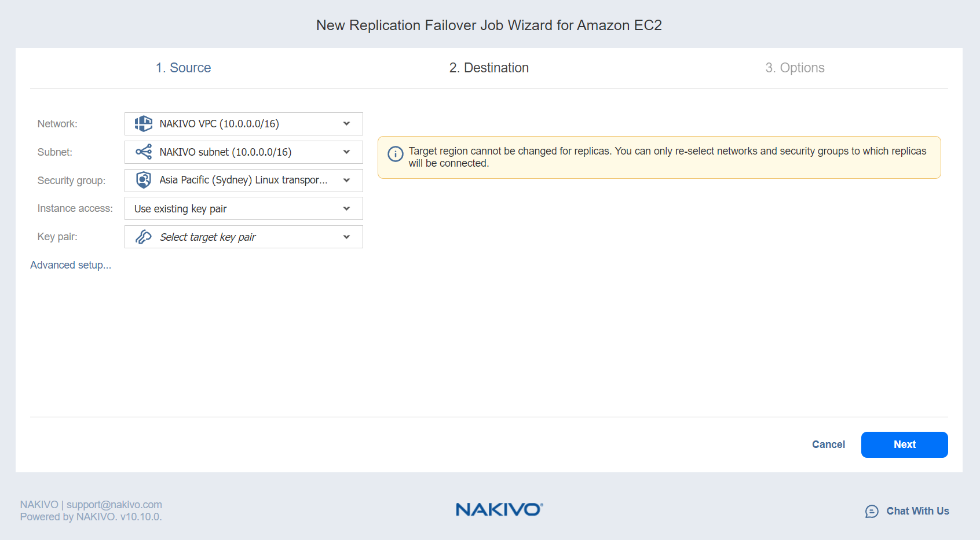Click the support@nakivo.com email link
The width and height of the screenshot is (980, 540).
coord(114,505)
